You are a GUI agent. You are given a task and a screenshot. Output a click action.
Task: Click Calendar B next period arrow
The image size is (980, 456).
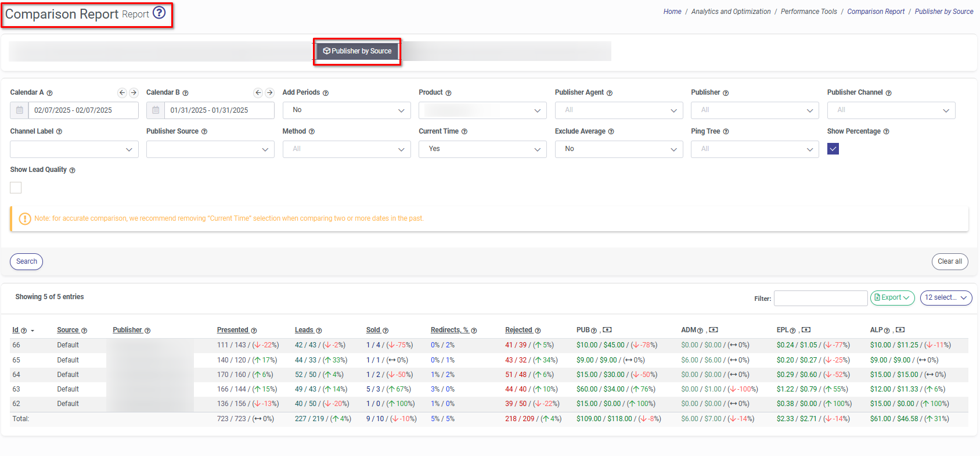[269, 92]
